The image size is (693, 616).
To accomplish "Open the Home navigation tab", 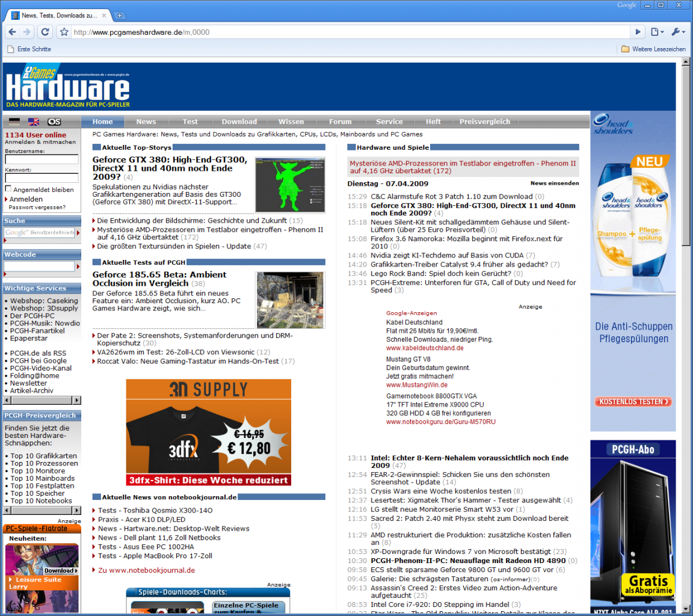I will click(x=102, y=122).
